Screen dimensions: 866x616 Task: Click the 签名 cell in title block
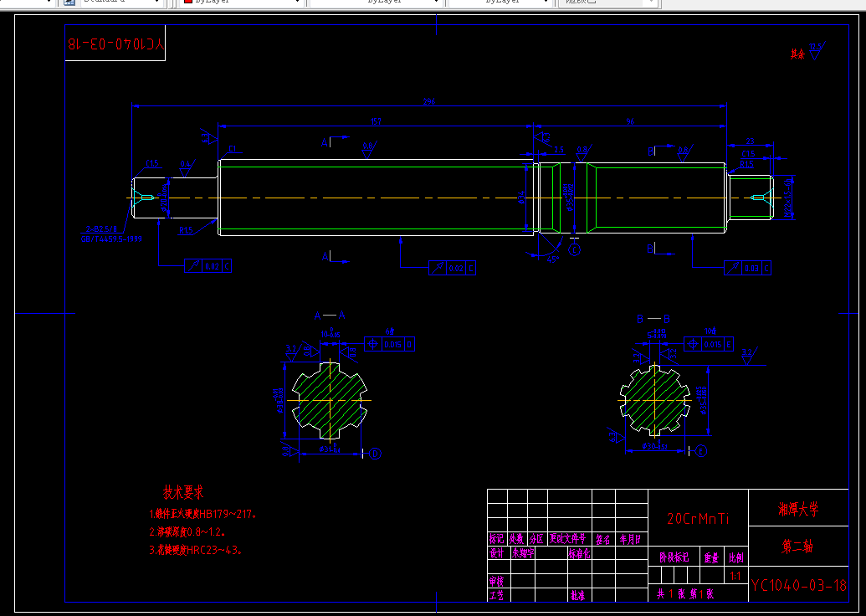pyautogui.click(x=603, y=539)
